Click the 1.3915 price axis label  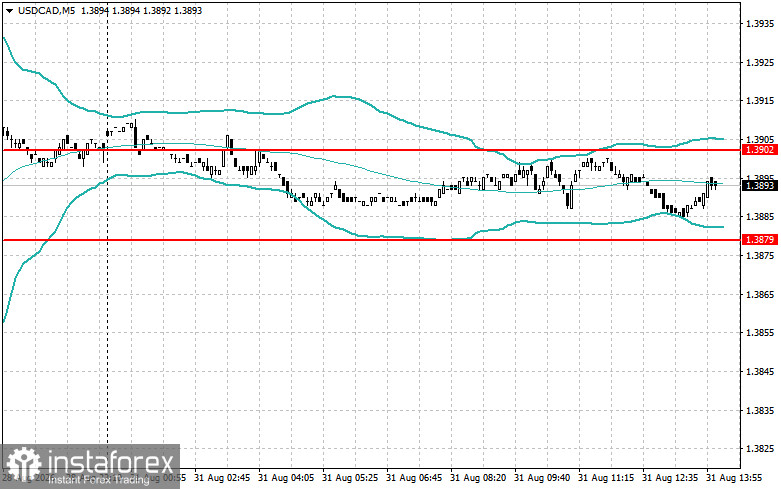(x=761, y=101)
